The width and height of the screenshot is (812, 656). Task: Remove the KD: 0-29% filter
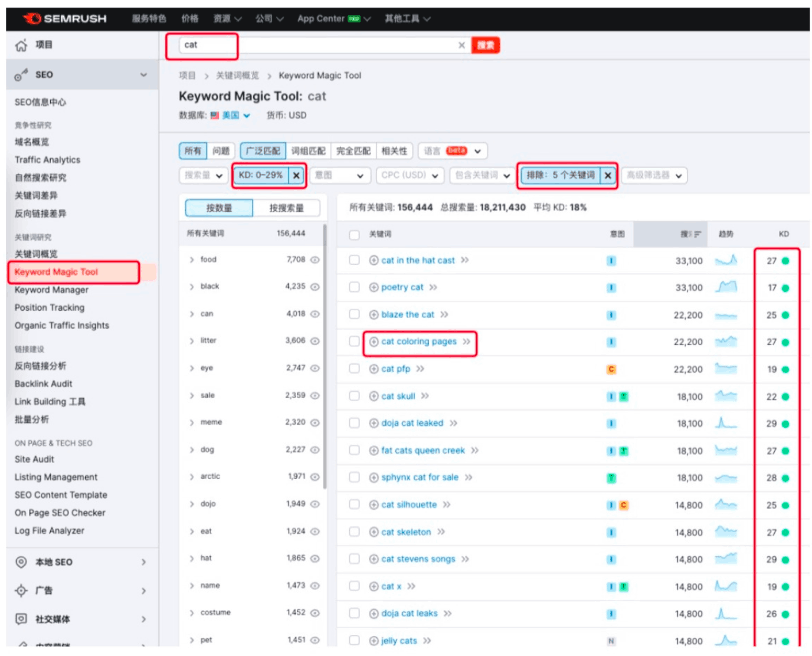[x=297, y=176]
